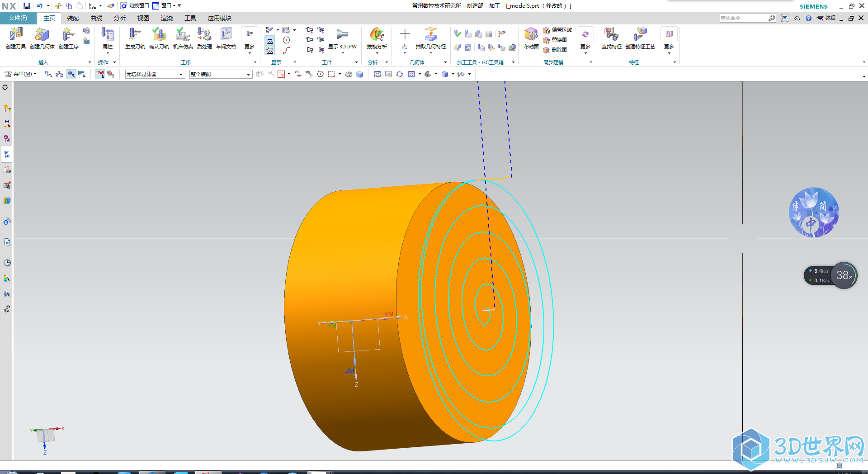Viewport: 868px width, 474px height.
Task: Expand More (更多) in Synchronous Modeling group
Action: [x=585, y=40]
